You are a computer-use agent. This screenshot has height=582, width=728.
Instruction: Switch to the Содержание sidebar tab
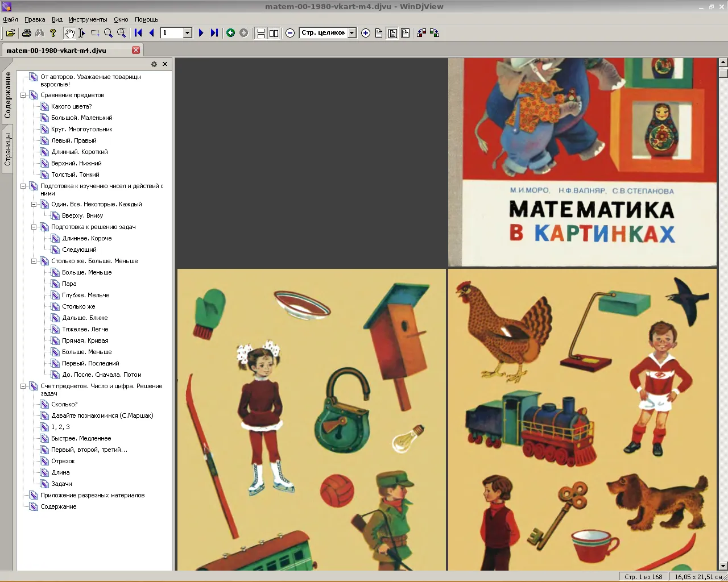7,95
